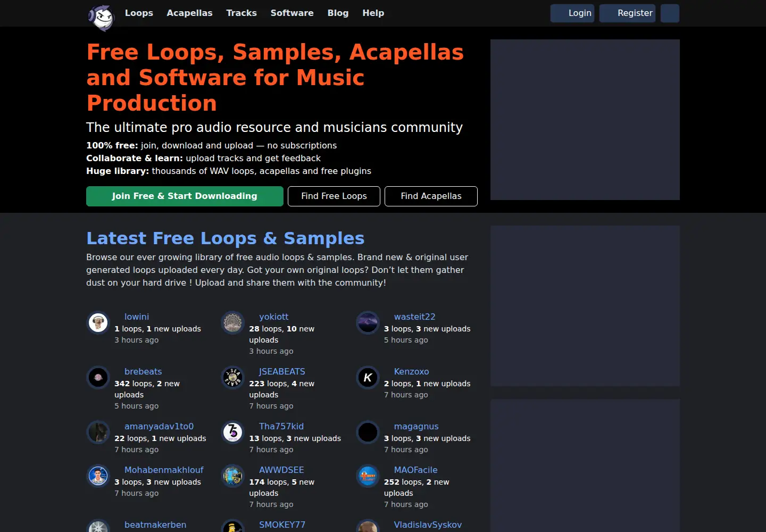Open wasteit22's avatar icon
Viewport: 766px width, 532px height.
(368, 322)
